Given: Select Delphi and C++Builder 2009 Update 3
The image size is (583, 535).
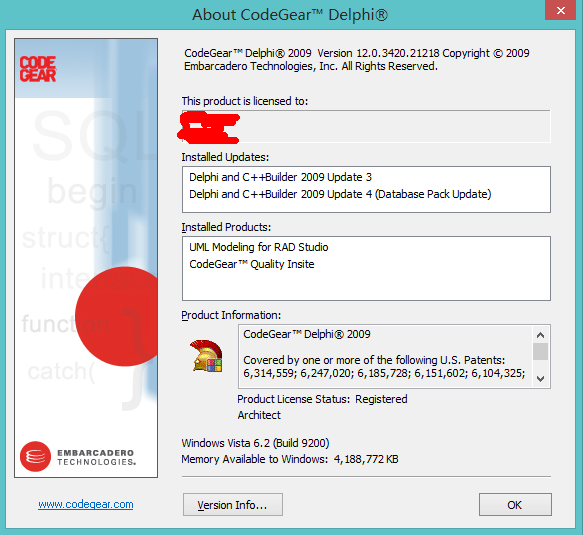Looking at the screenshot, I should (x=280, y=177).
